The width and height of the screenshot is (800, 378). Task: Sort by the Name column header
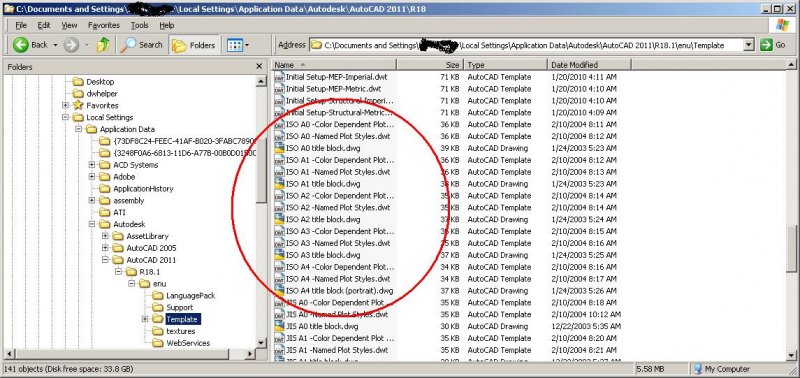pyautogui.click(x=335, y=65)
